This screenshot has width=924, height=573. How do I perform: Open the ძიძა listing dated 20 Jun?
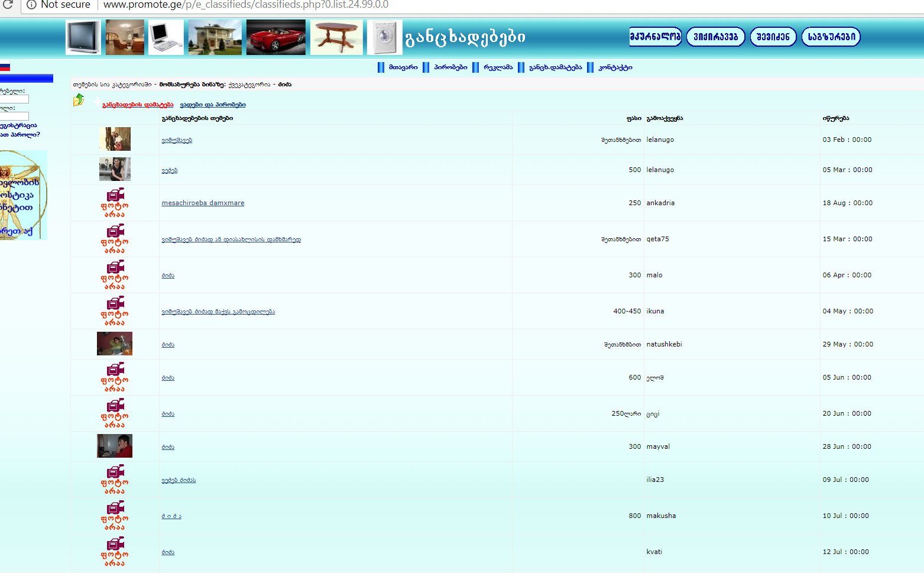coord(168,414)
